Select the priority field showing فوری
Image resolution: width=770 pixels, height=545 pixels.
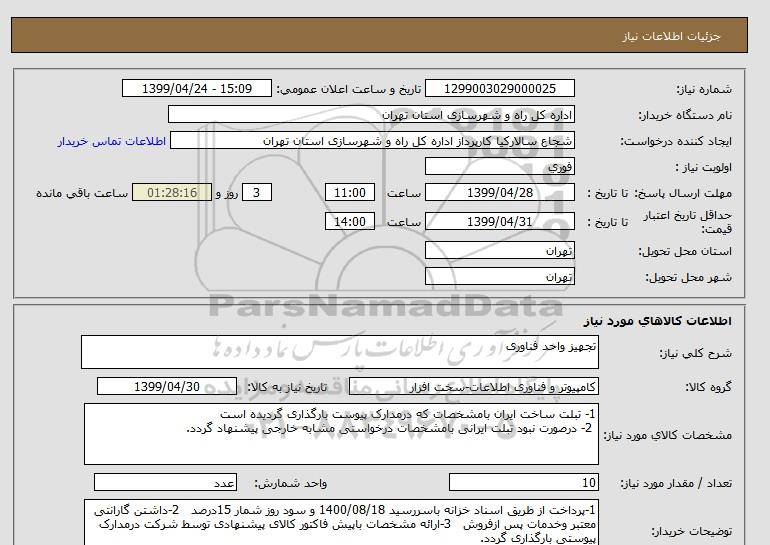[x=499, y=167]
